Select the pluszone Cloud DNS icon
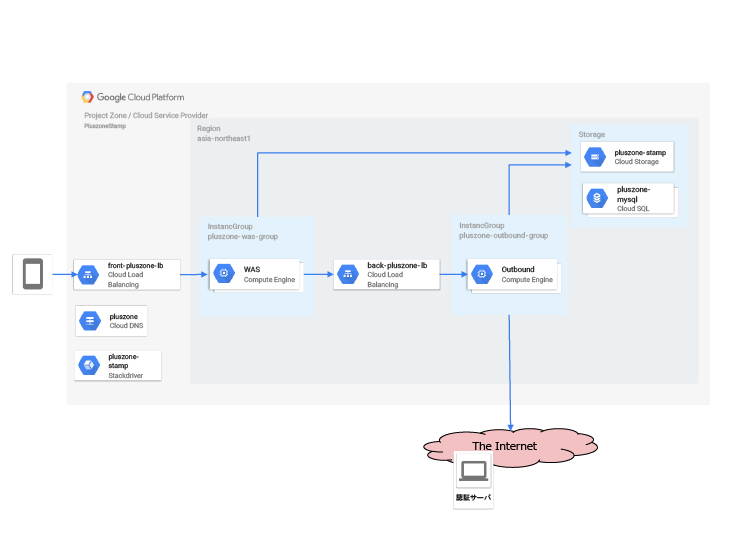The height and width of the screenshot is (539, 730). 90,321
